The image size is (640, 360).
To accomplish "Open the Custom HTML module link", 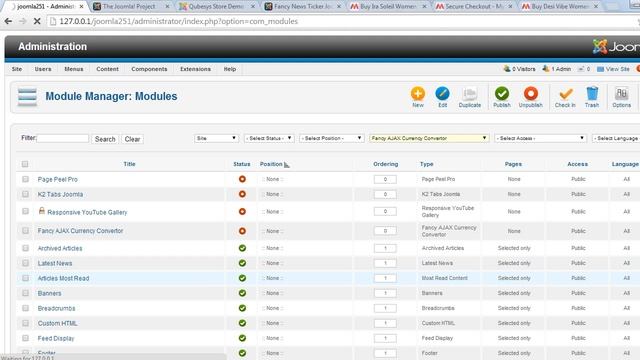I will click(57, 324).
